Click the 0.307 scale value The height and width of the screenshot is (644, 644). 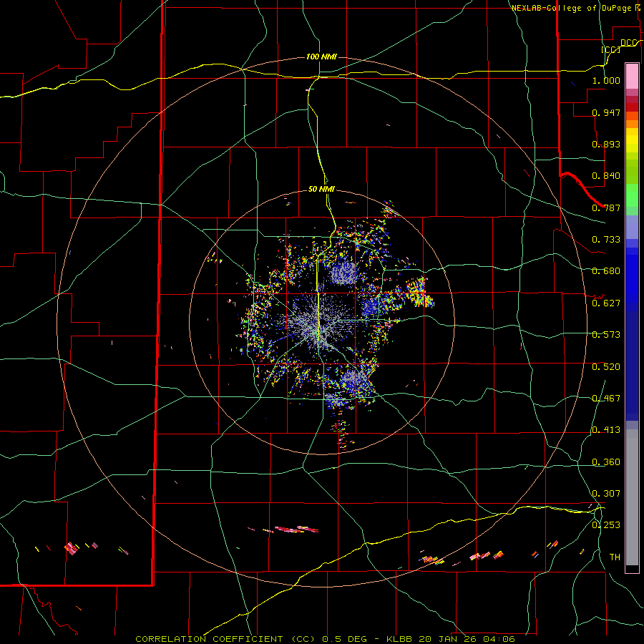606,494
